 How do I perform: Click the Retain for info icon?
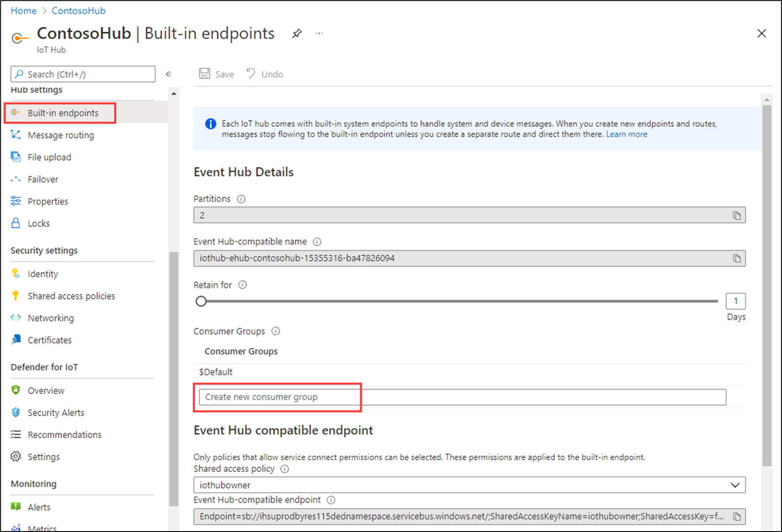coord(242,285)
